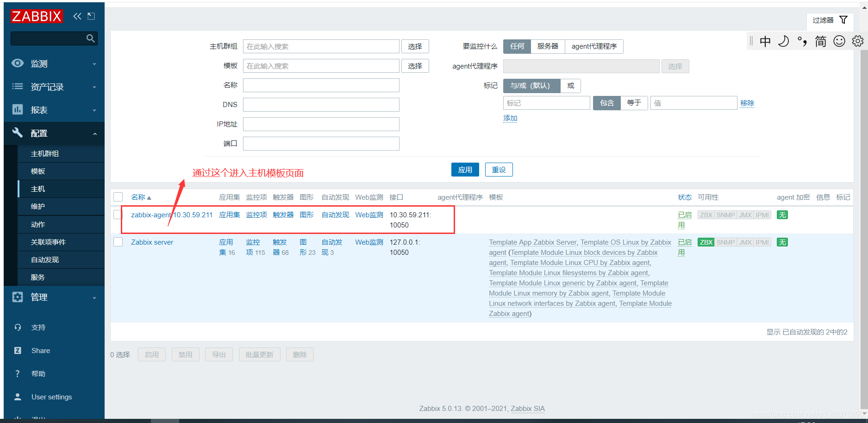This screenshot has height=423, width=868.
Task: Toggle the 过滤器 filter panel
Action: (x=830, y=20)
